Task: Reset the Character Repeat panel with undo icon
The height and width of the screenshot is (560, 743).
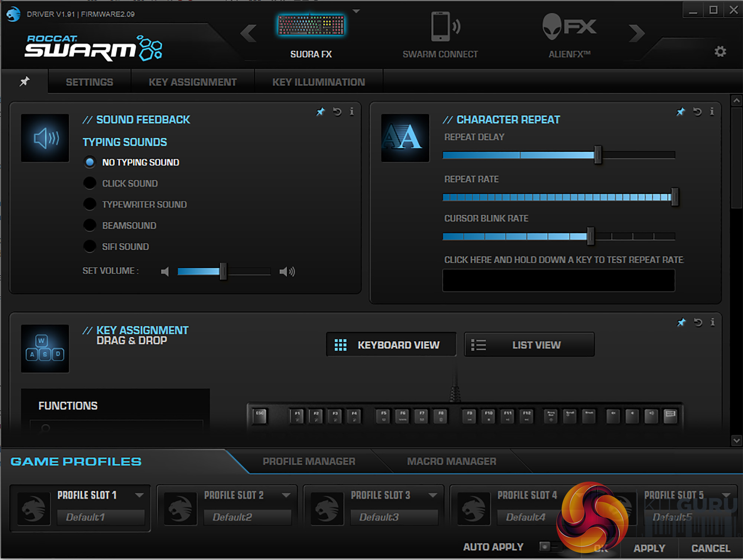Action: (697, 111)
